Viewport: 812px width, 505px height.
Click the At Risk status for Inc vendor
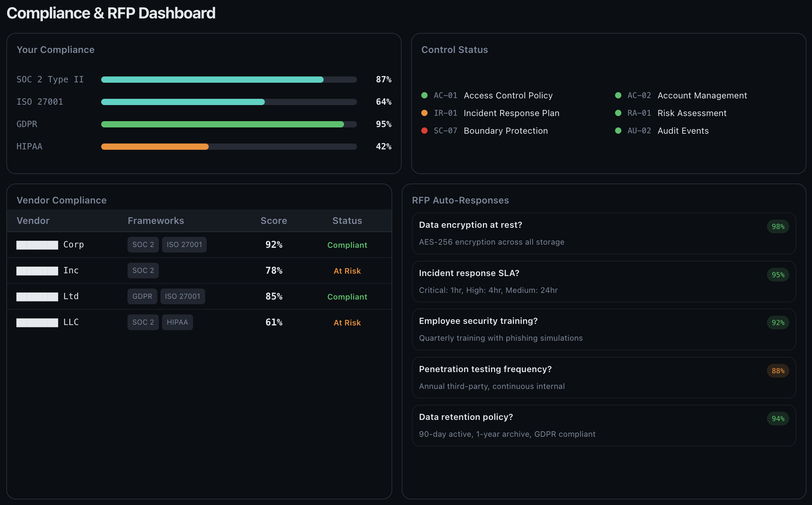(347, 271)
